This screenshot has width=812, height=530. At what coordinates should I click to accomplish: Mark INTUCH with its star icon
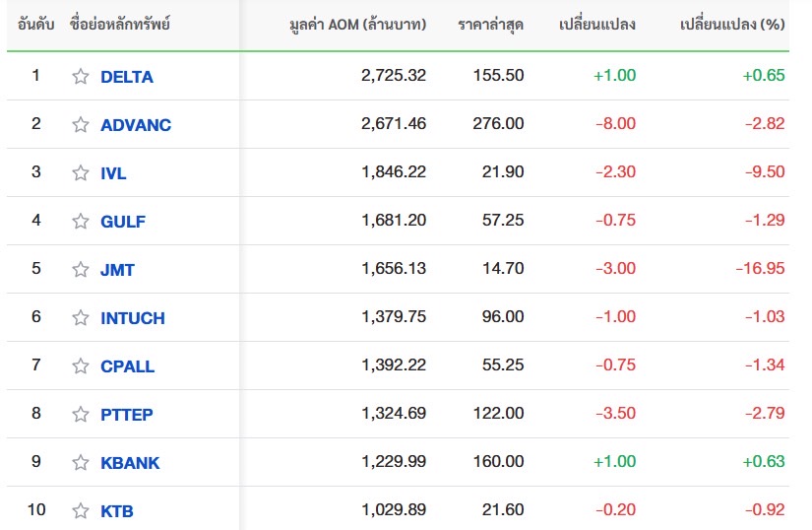tap(81, 318)
